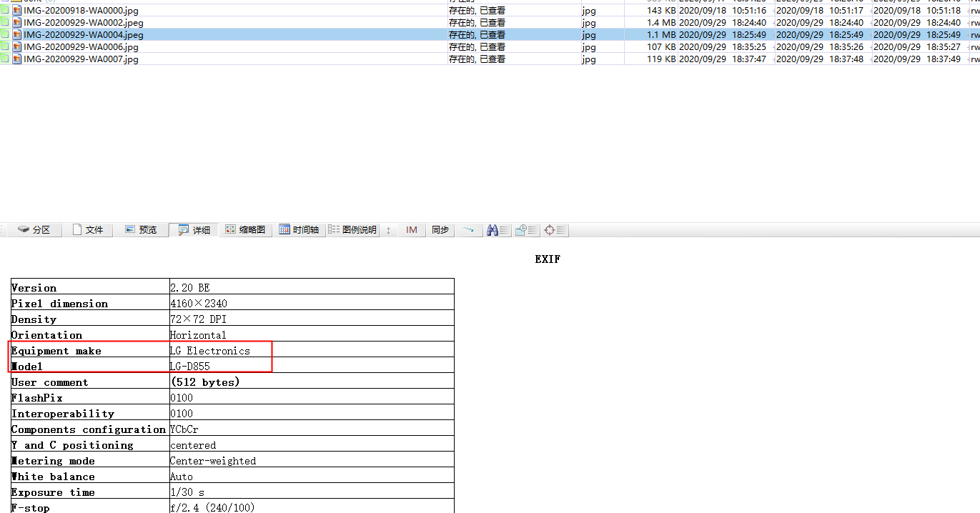This screenshot has height=513, width=980.
Task: Select the 详细 (Details) tab
Action: pyautogui.click(x=194, y=229)
